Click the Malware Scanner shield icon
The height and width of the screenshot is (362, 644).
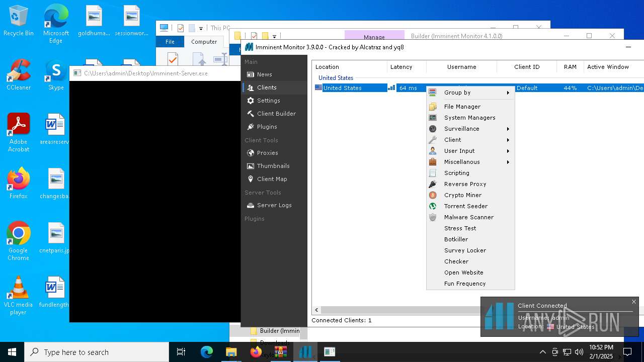point(433,217)
